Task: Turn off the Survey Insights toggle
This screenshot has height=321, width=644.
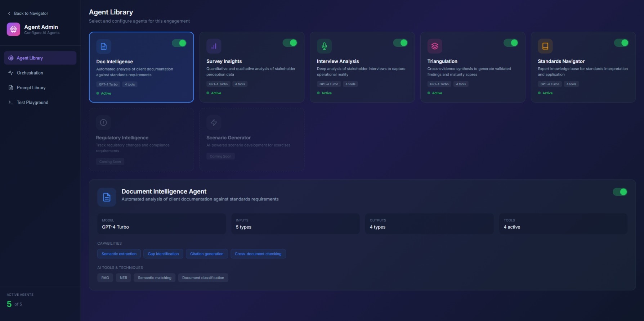Action: click(x=290, y=43)
